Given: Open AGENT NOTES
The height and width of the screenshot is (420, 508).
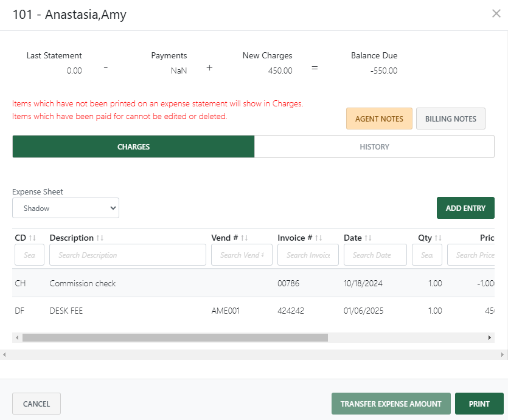Looking at the screenshot, I should pyautogui.click(x=379, y=119).
